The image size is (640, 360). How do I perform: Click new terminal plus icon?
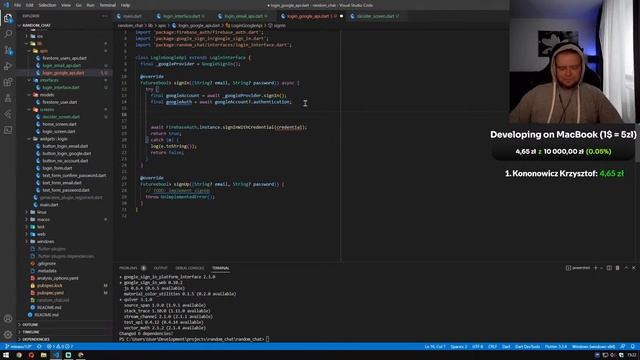pyautogui.click(x=596, y=268)
